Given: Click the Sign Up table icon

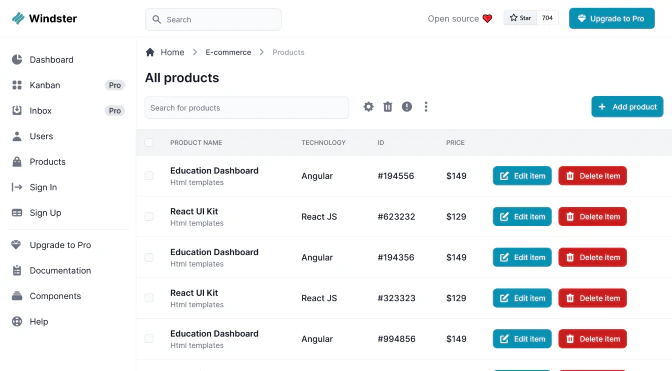Looking at the screenshot, I should click(17, 212).
